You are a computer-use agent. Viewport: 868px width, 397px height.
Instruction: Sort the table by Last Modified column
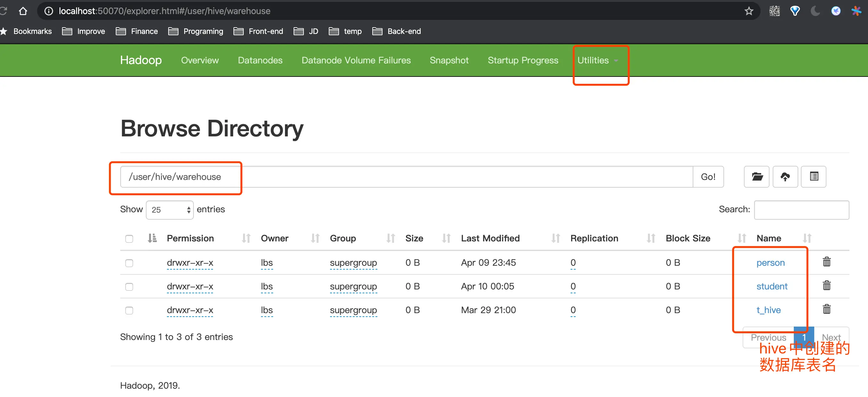point(490,238)
